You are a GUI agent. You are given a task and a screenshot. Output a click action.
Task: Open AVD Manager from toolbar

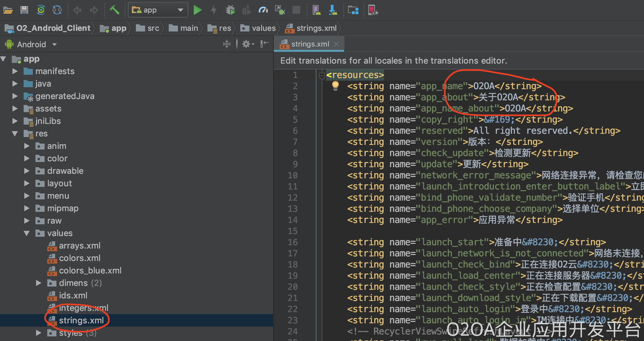pos(316,10)
